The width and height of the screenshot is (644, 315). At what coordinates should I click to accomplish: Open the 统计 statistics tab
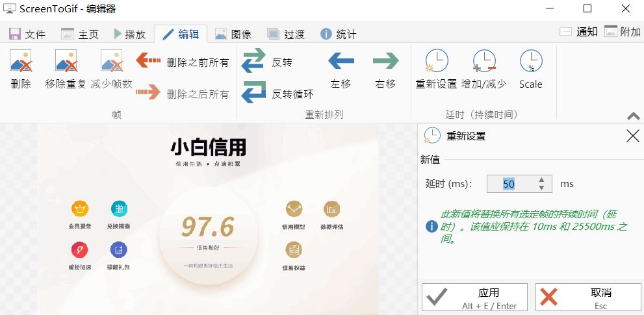point(339,34)
